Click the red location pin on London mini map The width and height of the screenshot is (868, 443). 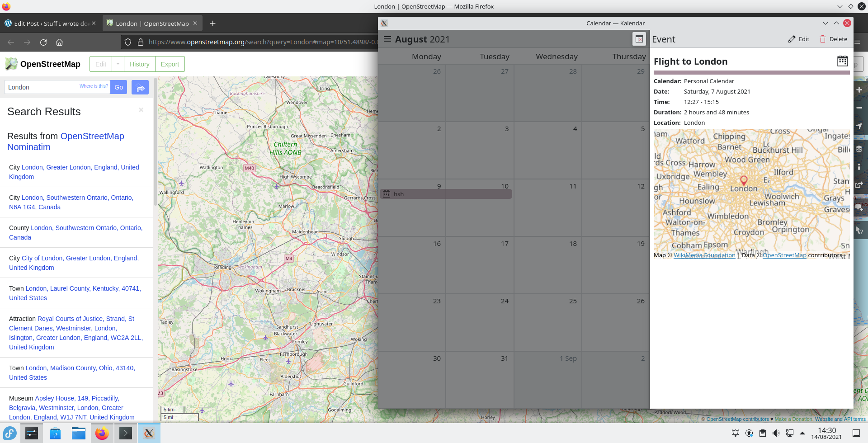(744, 181)
